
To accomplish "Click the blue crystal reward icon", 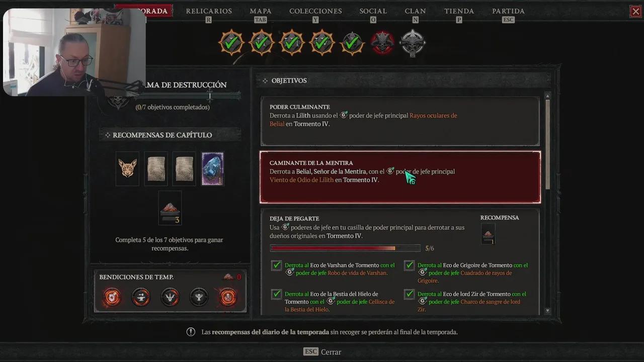I will [x=212, y=169].
